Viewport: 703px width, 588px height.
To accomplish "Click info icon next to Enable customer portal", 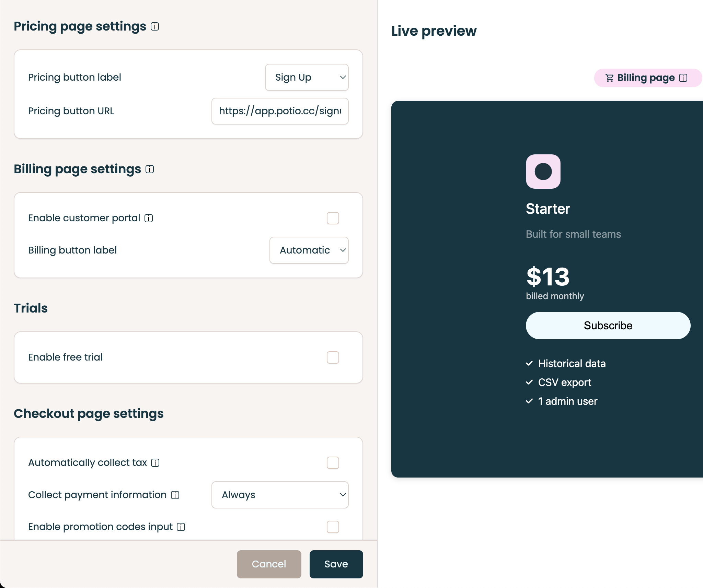I will click(x=149, y=218).
